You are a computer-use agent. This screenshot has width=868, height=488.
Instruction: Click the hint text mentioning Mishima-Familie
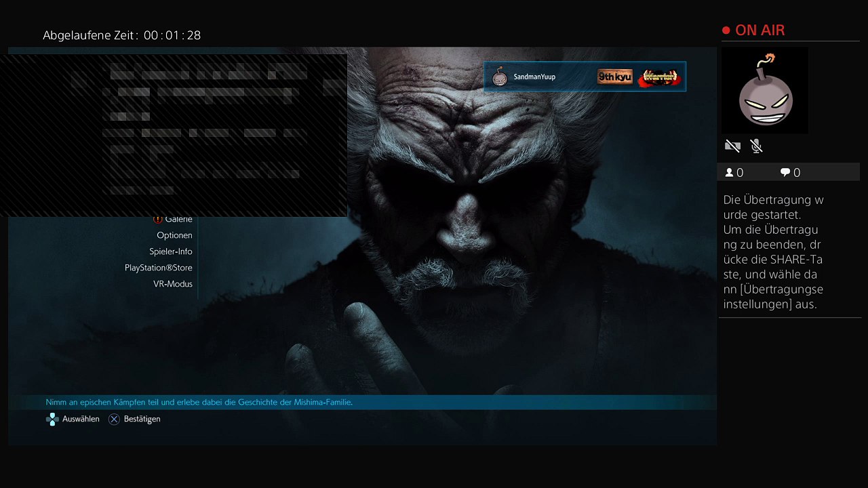click(x=199, y=403)
